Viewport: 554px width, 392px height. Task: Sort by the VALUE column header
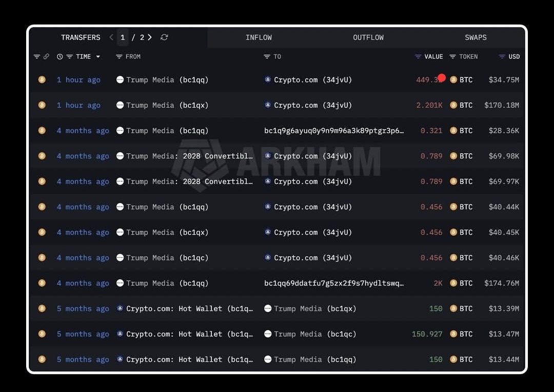pos(433,56)
